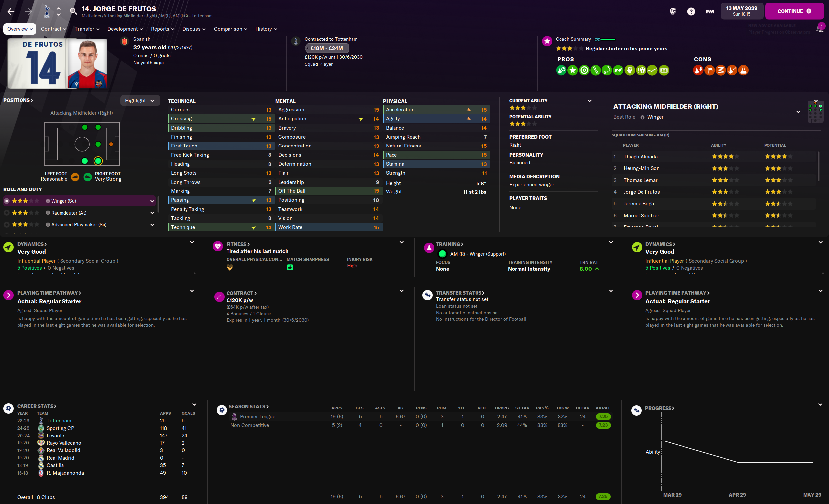Open Thiago Almada from squad comparison
This screenshot has width=829, height=504.
tap(640, 156)
